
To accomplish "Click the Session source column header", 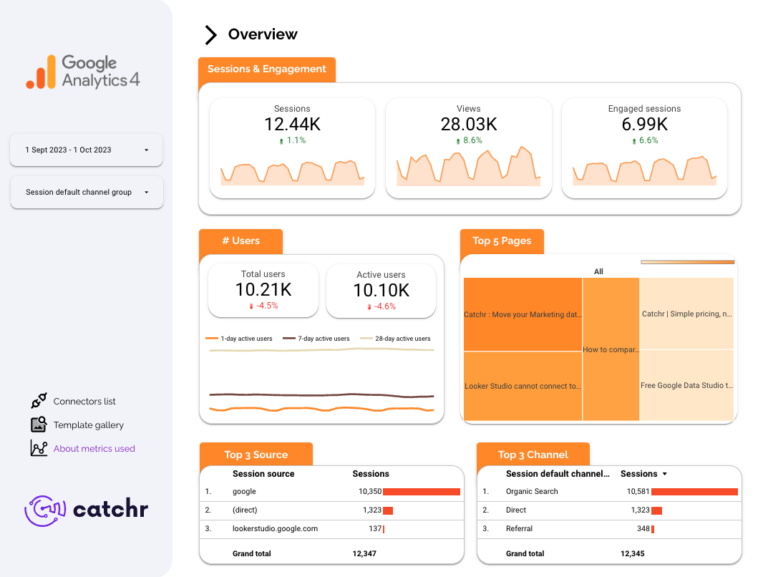I will coord(264,474).
